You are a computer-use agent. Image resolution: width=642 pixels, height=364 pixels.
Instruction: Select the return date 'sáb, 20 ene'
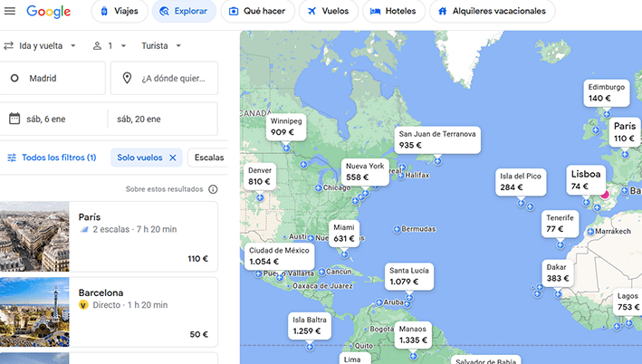tap(163, 119)
